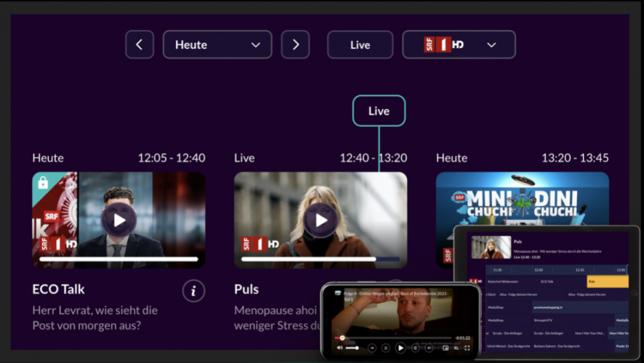Click SRF 1 HD logo on Puls thumbnail

tap(261, 245)
